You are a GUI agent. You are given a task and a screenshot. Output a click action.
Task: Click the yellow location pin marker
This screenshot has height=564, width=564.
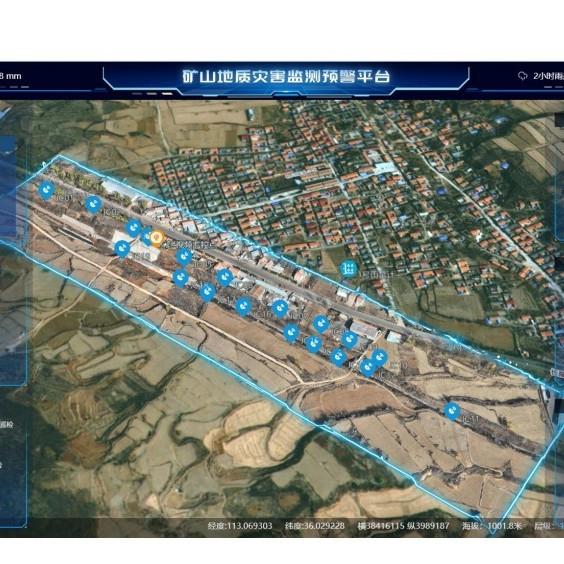157,238
